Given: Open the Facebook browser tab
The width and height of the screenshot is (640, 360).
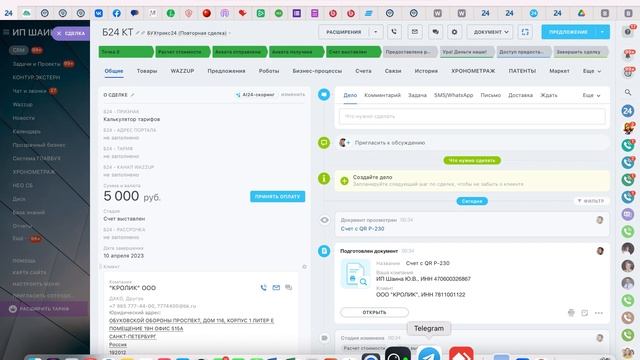Looking at the screenshot, I should coord(117,13).
